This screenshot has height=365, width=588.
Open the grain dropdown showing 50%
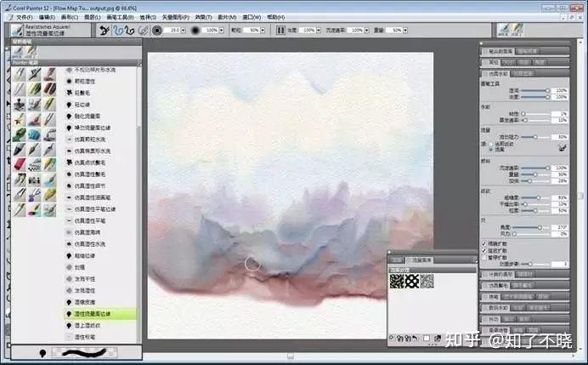[x=263, y=30]
